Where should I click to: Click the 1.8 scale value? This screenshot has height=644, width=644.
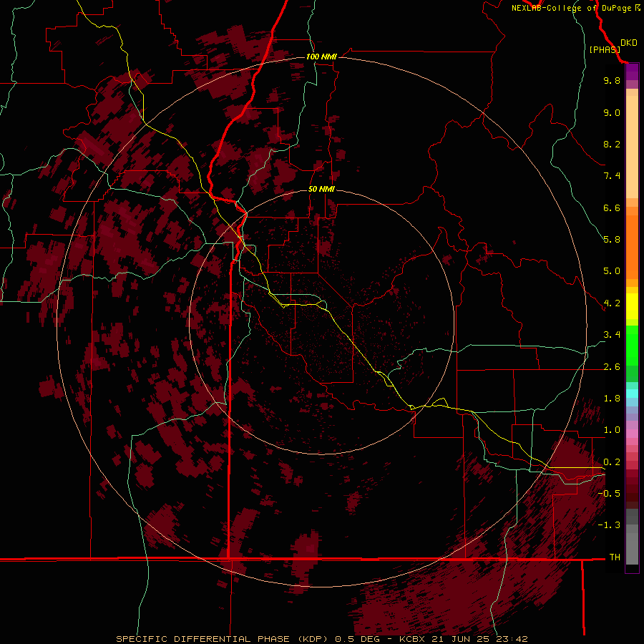pos(612,399)
